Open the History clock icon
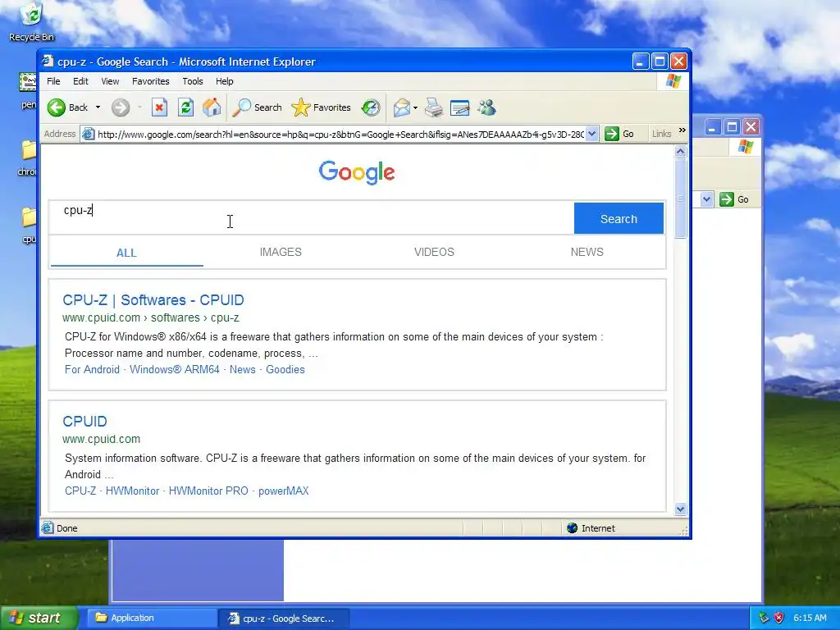The width and height of the screenshot is (840, 630). (371, 107)
